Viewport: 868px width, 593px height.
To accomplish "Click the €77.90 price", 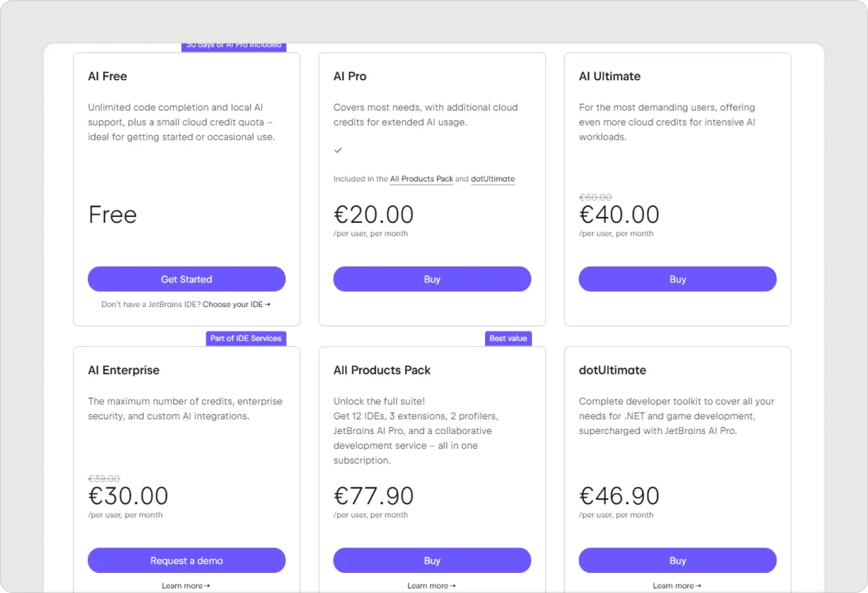I will (374, 496).
